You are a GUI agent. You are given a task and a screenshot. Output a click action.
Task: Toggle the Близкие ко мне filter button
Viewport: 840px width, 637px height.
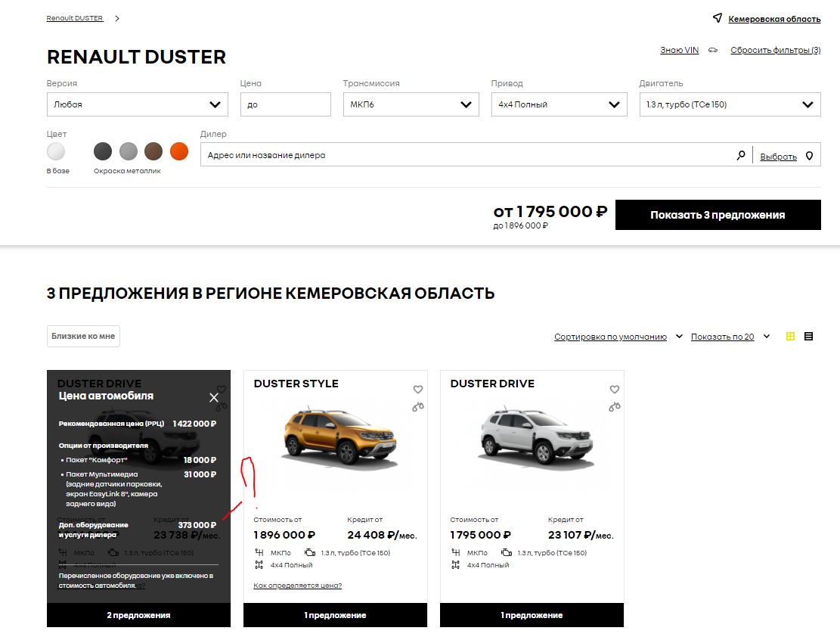pos(83,336)
